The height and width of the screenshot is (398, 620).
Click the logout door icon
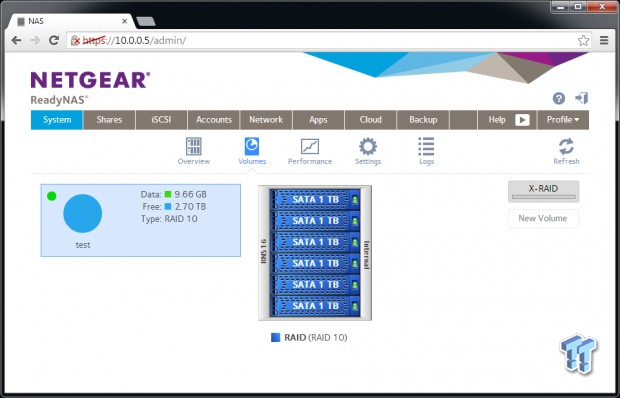point(582,98)
